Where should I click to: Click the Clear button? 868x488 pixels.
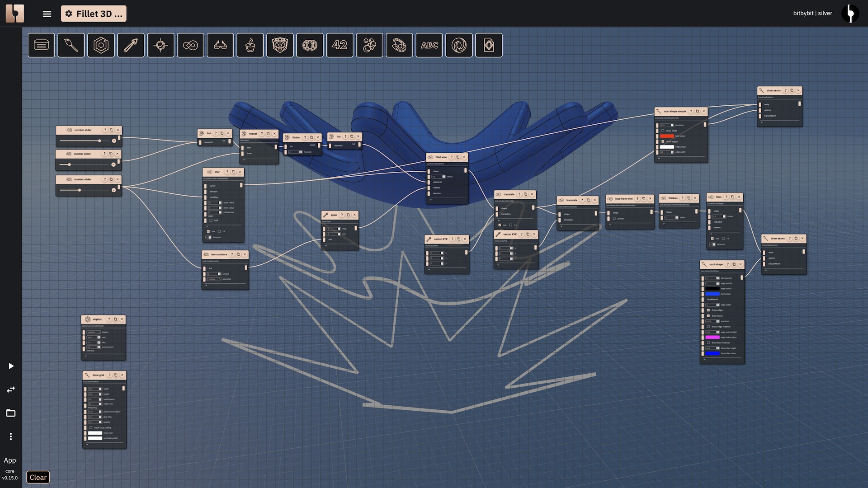click(38, 477)
